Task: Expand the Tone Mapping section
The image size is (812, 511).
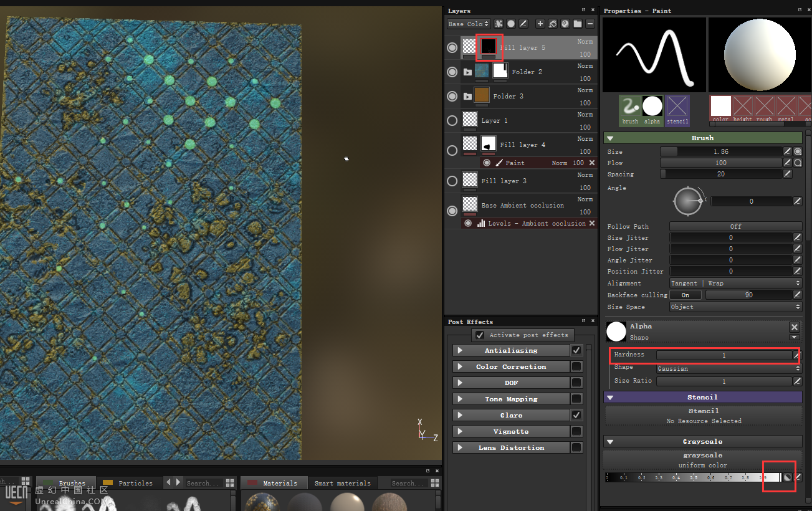Action: click(x=460, y=399)
